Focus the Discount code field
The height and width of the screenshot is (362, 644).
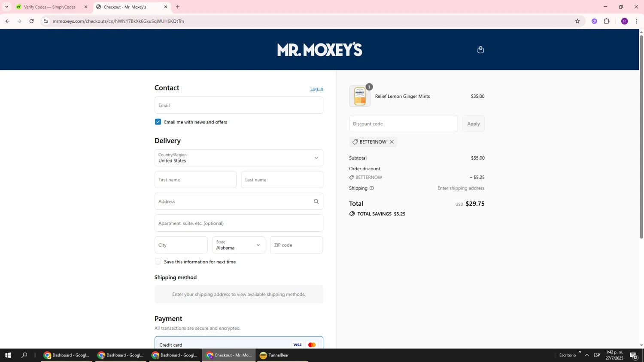[x=404, y=124]
